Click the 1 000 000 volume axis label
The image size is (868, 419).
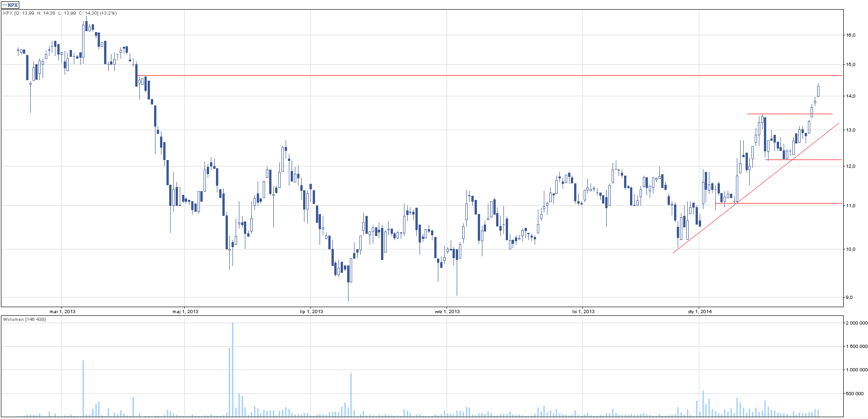point(857,370)
